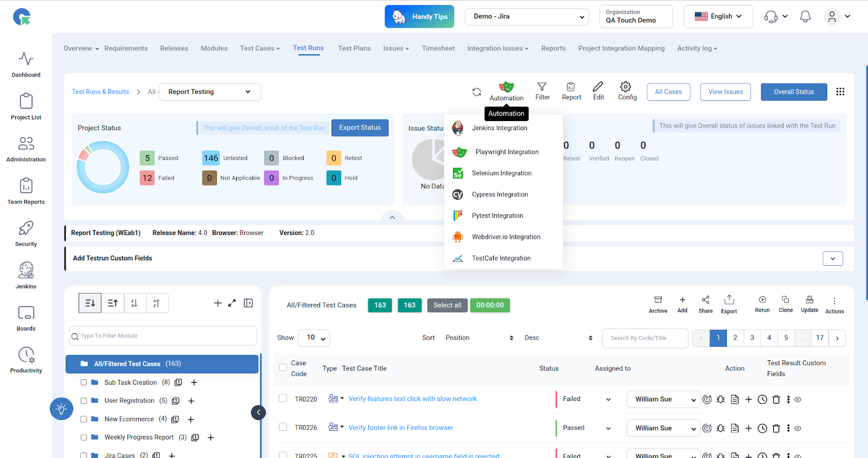868x458 pixels.
Task: Click the Overall Status button
Action: coord(794,92)
